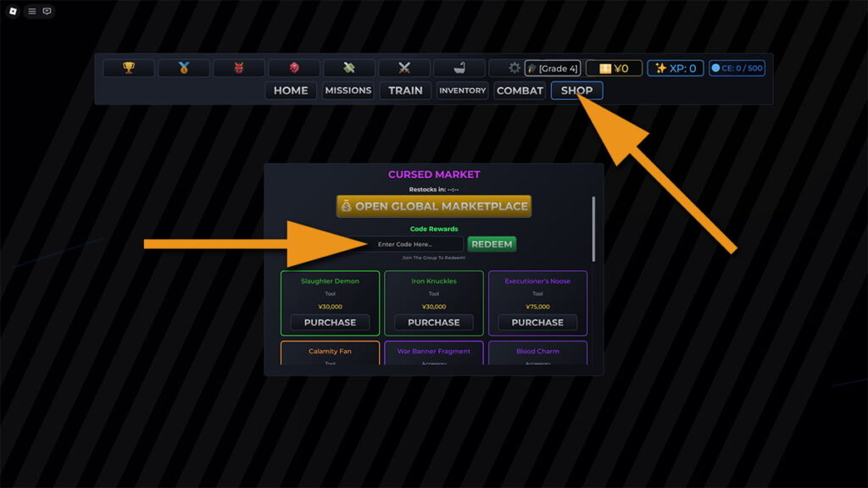Purchase the Slaughter Demon tool
Screen dimensions: 868x488
pyautogui.click(x=330, y=322)
